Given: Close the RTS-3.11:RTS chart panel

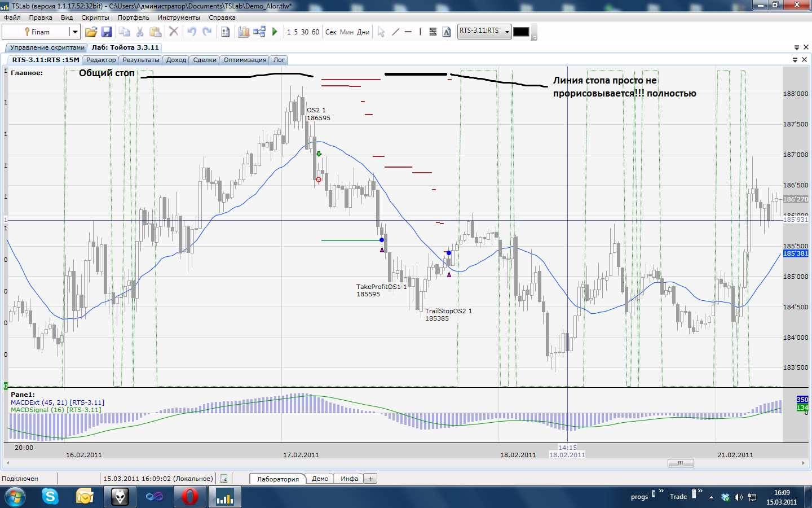Looking at the screenshot, I should click(x=805, y=60).
